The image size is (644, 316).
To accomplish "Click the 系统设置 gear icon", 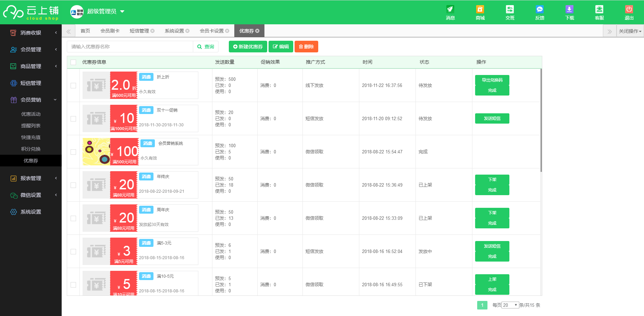I will [x=13, y=212].
